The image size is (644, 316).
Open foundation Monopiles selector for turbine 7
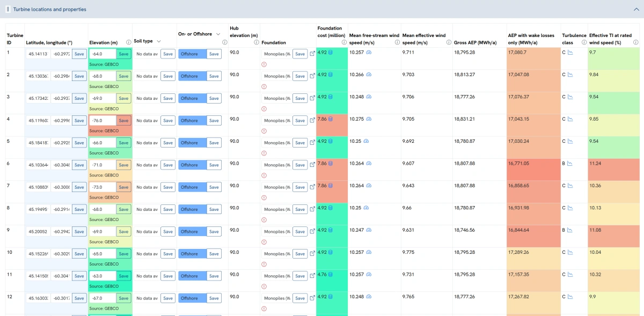(276, 187)
